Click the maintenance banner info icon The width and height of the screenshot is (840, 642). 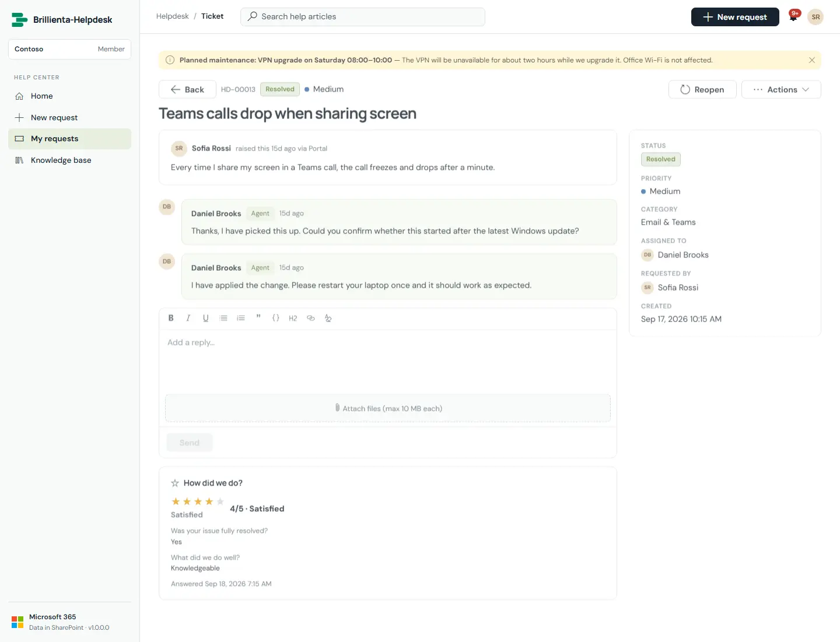coord(170,60)
